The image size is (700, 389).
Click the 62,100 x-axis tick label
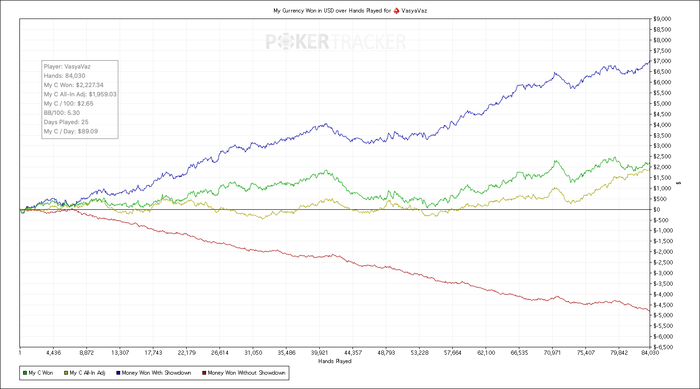[486, 353]
